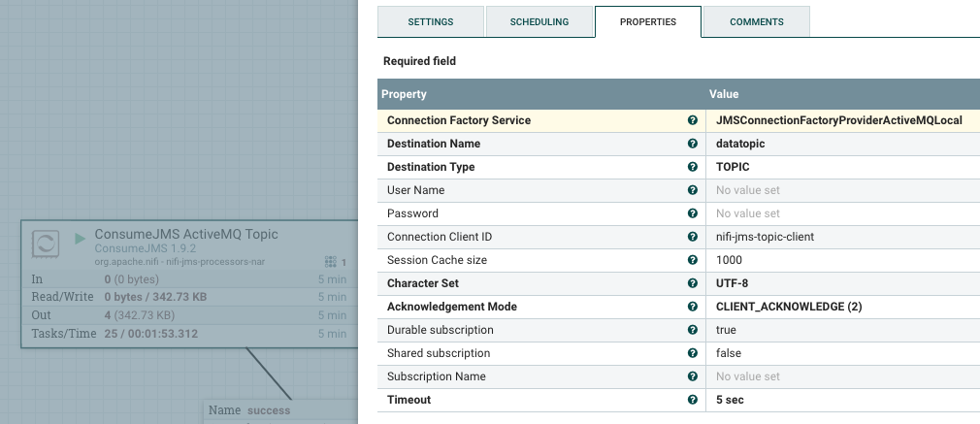
Task: Click the success connection label on canvas
Action: click(269, 410)
